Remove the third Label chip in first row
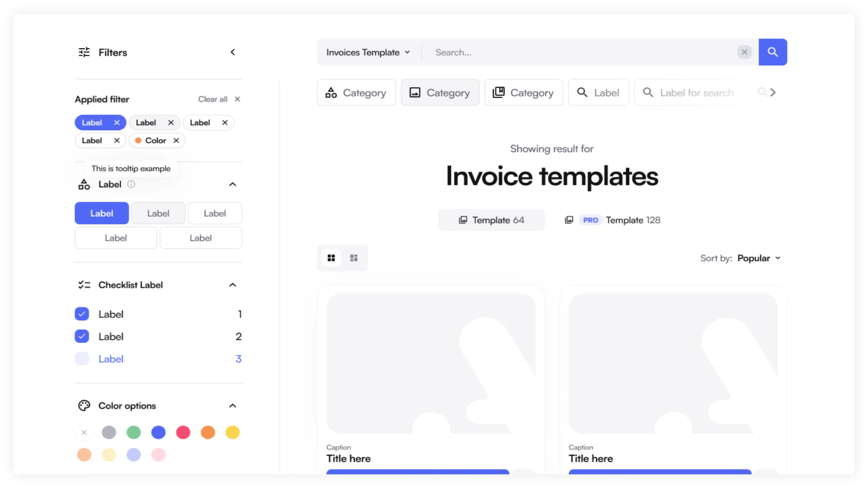This screenshot has width=868, height=488. pyautogui.click(x=225, y=123)
